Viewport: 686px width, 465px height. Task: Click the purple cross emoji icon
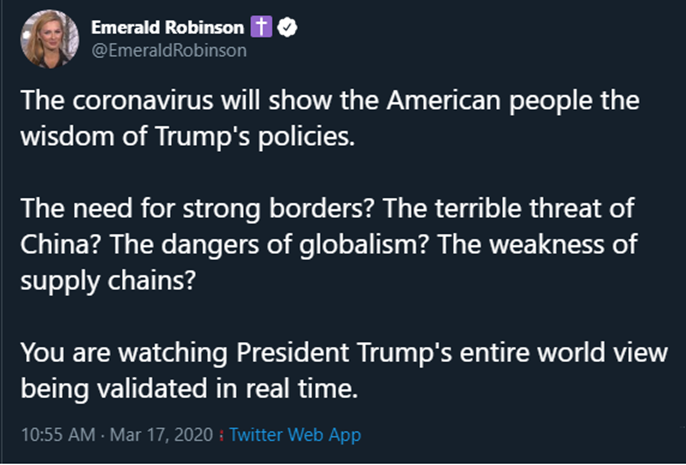(261, 27)
